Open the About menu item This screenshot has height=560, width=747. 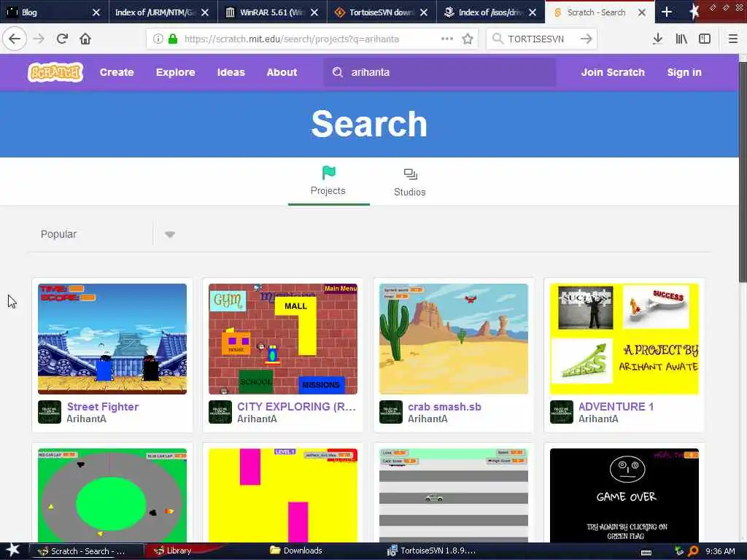(282, 72)
